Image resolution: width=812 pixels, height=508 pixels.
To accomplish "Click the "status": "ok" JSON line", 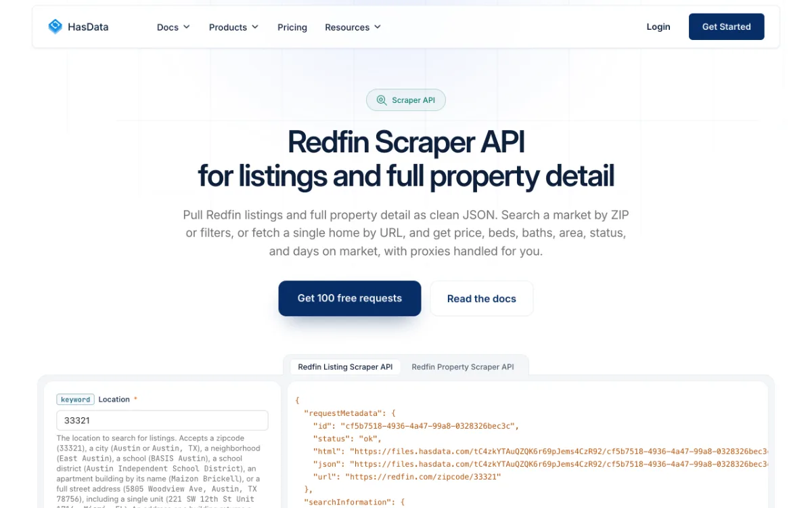I will pos(347,438).
